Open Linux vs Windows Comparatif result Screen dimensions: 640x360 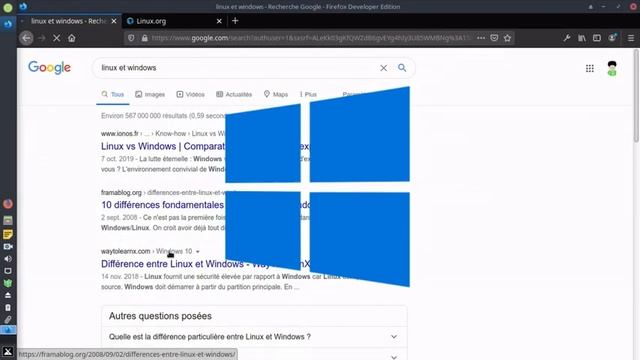pyautogui.click(x=163, y=146)
